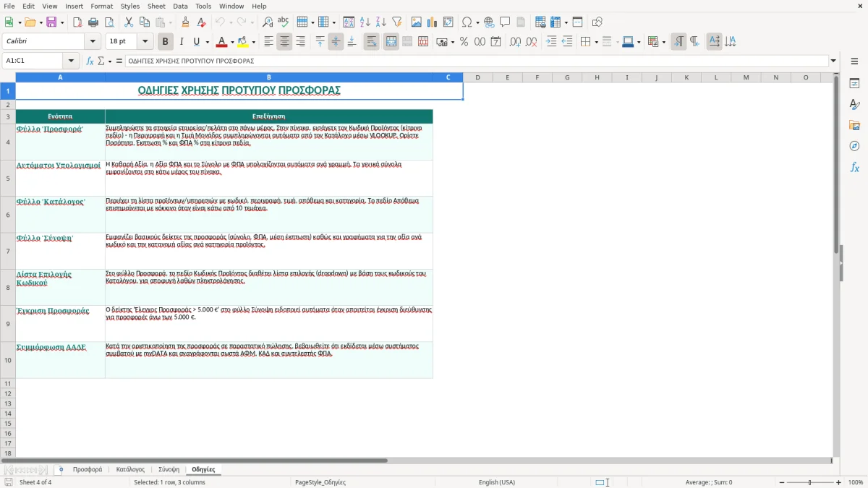868x488 pixels.
Task: Click the AutoFilter funnel icon
Action: coord(397,22)
